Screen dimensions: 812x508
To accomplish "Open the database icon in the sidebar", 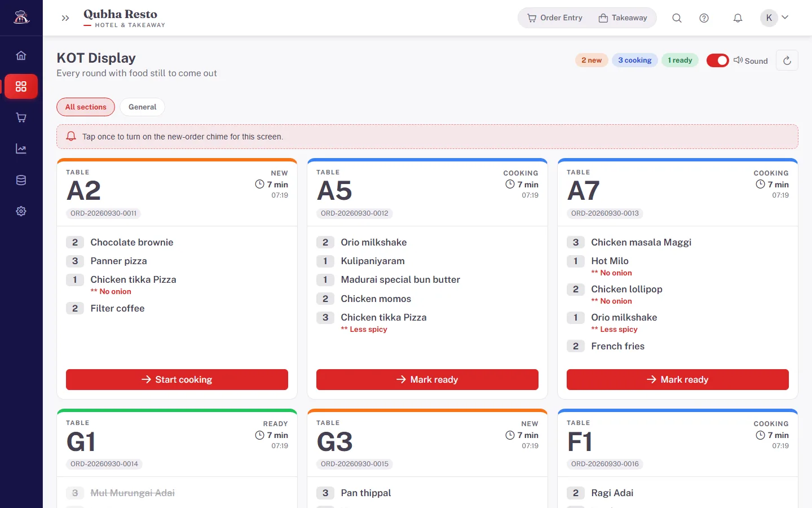I will pos(21,180).
